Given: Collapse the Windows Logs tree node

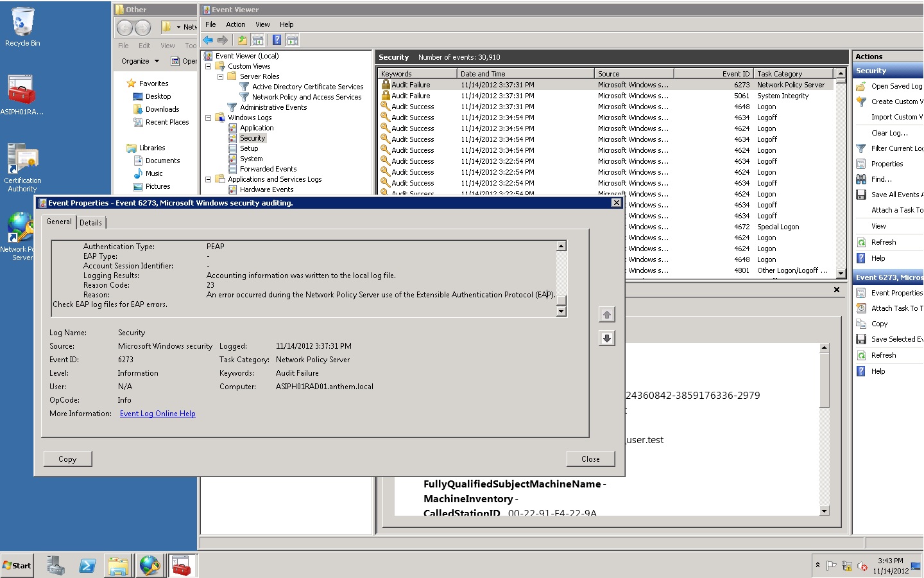Looking at the screenshot, I should click(x=208, y=117).
